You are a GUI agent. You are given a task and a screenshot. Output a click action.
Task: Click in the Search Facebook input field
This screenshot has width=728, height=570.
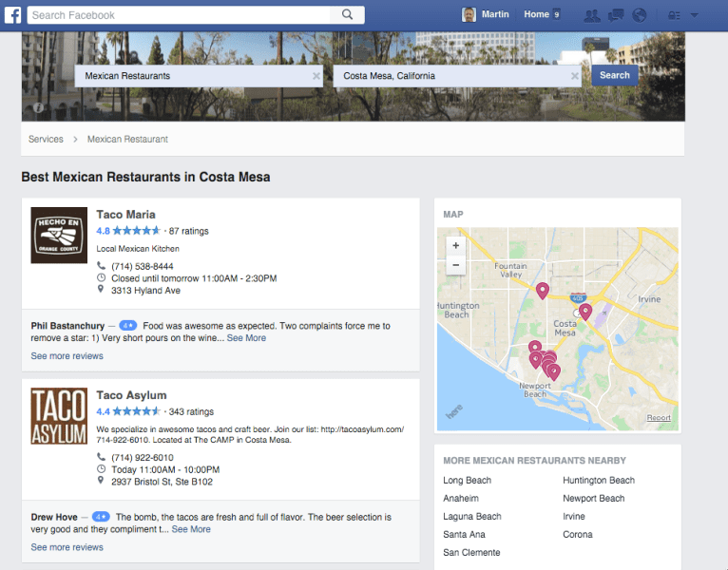point(179,15)
